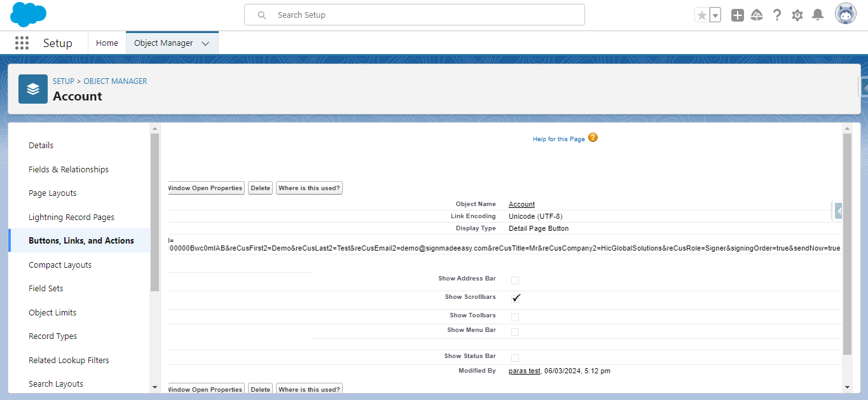Click the Trailhead guidance icon
The width and height of the screenshot is (868, 400).
[x=757, y=15]
